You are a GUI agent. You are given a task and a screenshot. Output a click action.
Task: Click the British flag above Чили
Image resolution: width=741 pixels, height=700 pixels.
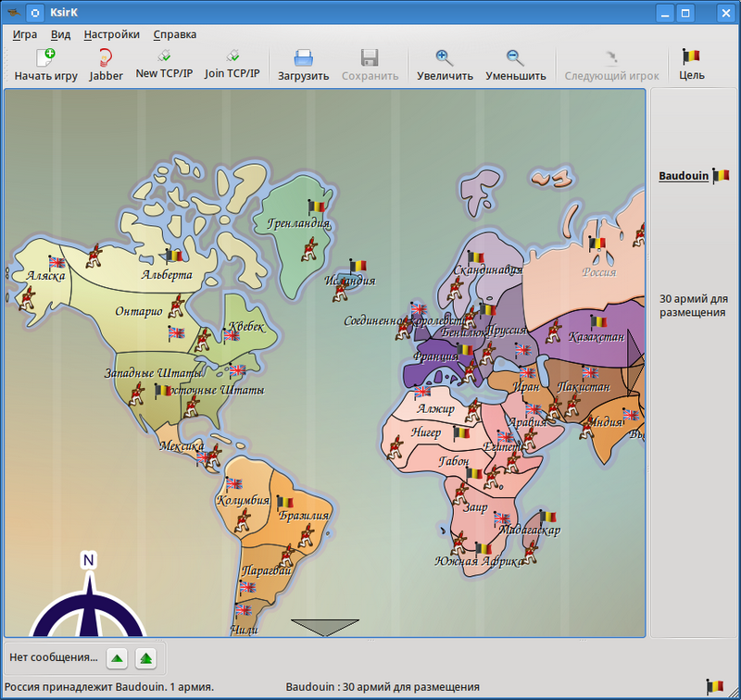click(x=244, y=610)
